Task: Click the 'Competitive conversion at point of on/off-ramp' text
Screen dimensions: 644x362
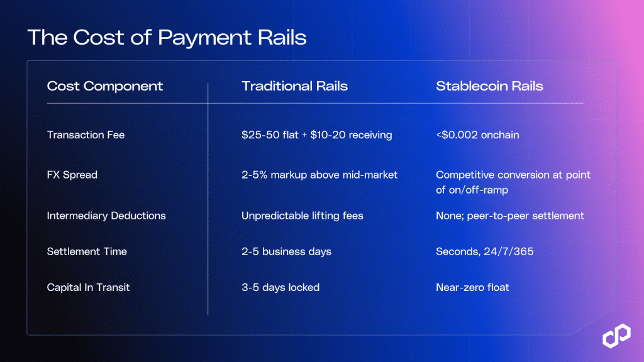Action: coord(513,182)
